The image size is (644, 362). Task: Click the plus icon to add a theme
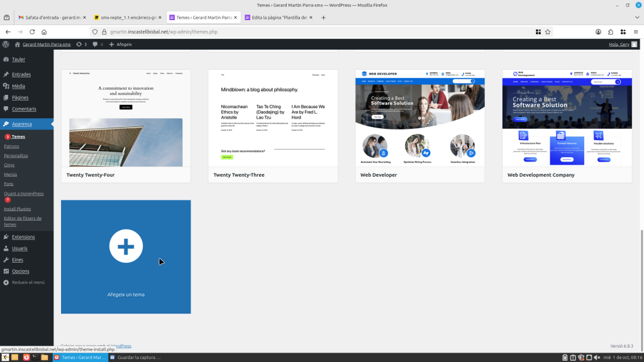126,246
